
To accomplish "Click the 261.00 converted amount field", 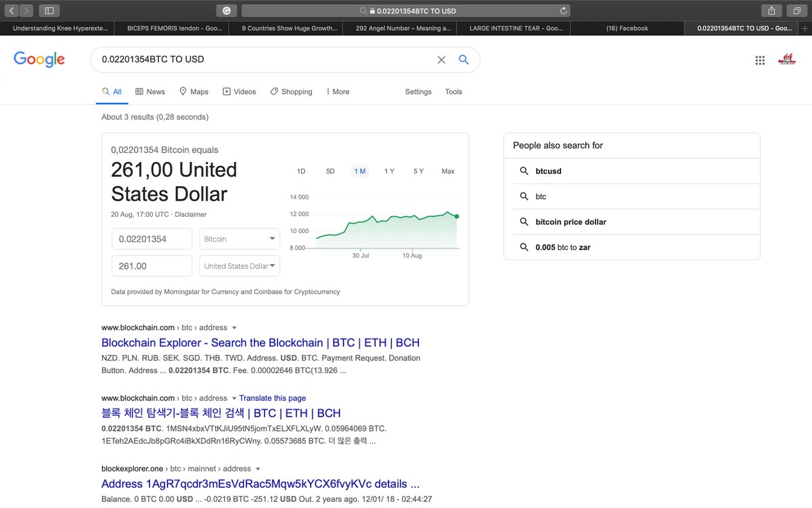I will [152, 266].
